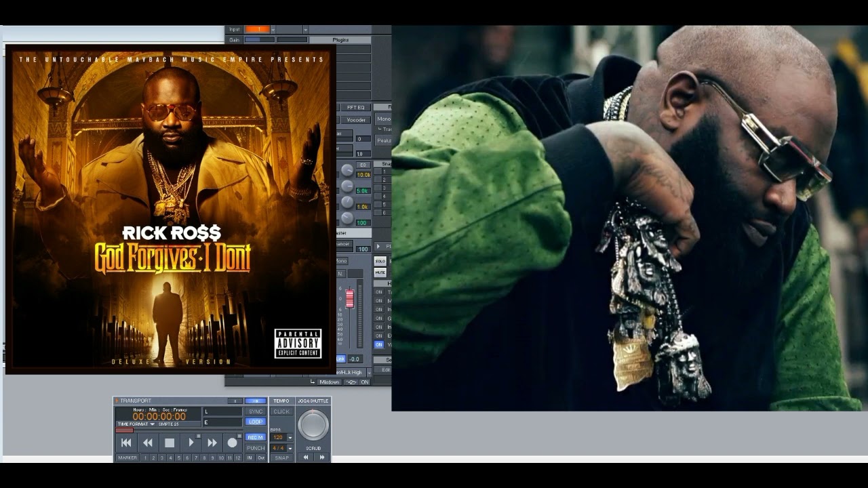Viewport: 868px width, 488px height.
Task: Open the 4/4 time signature dropdown
Action: tap(290, 448)
